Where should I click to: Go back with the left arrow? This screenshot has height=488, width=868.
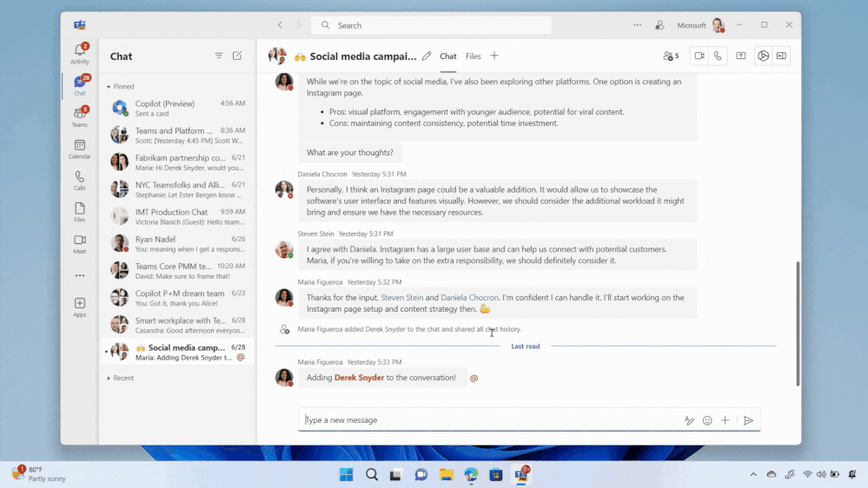(x=280, y=25)
